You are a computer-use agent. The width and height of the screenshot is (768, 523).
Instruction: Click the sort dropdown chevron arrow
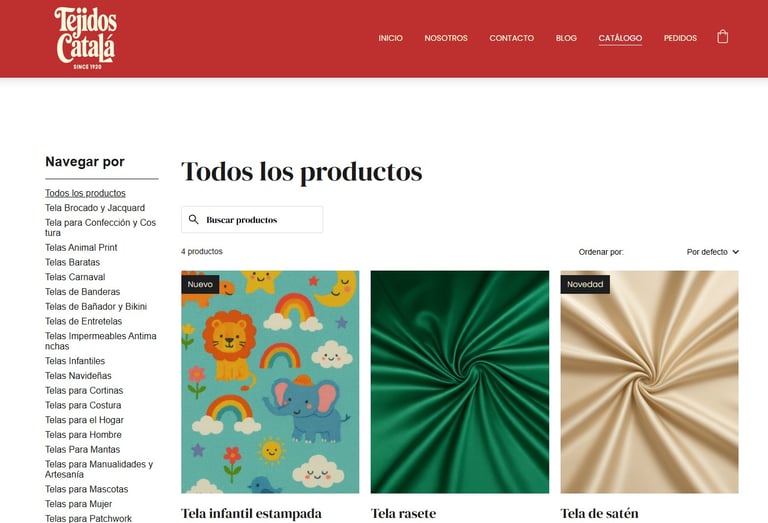735,252
